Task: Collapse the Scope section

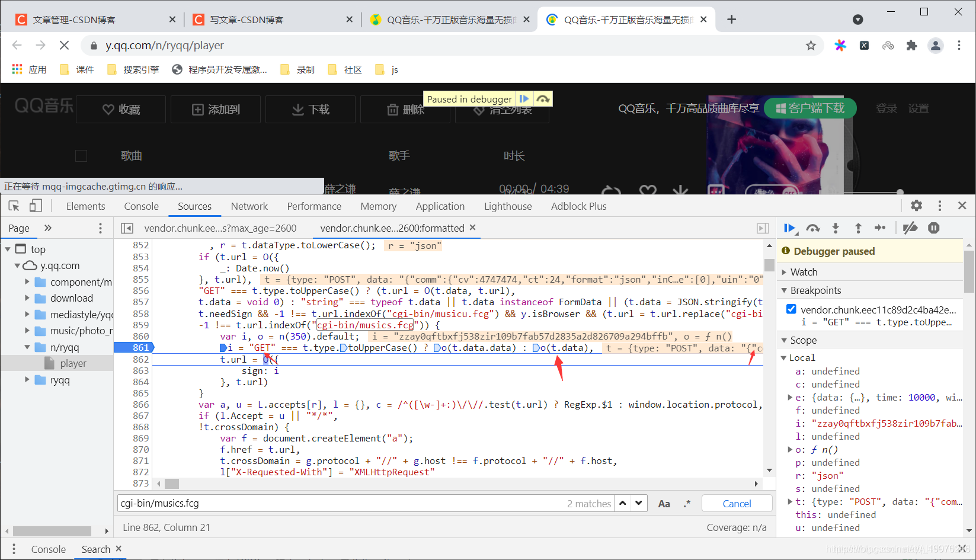Action: 784,340
